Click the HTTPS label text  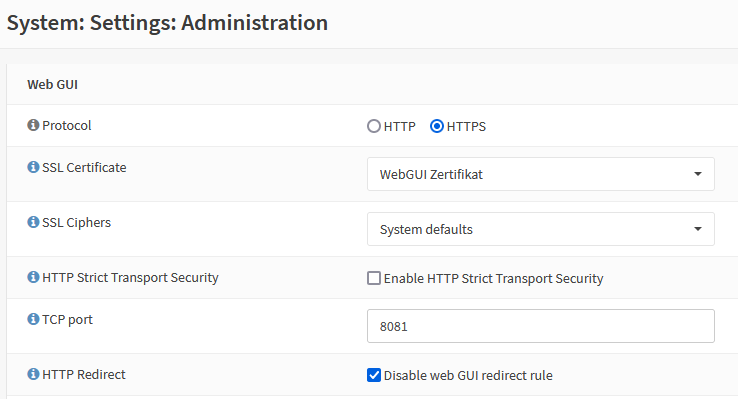coord(466,127)
